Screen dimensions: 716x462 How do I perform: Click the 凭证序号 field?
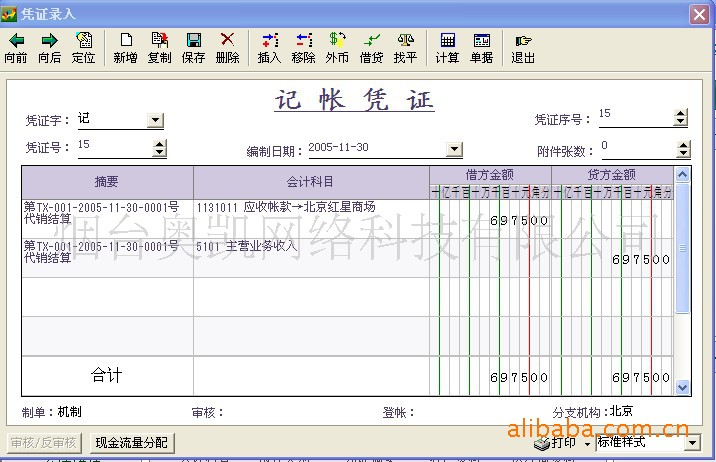coord(636,117)
